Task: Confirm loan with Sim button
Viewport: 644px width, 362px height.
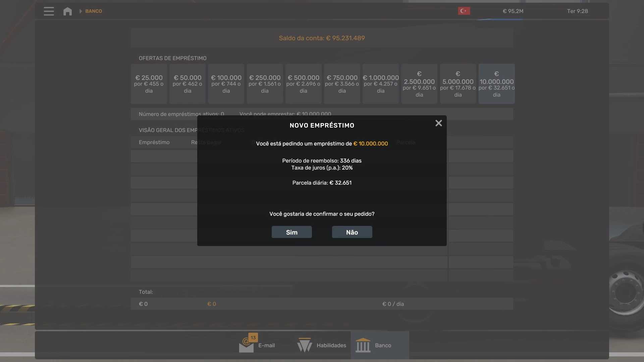Action: [x=291, y=232]
